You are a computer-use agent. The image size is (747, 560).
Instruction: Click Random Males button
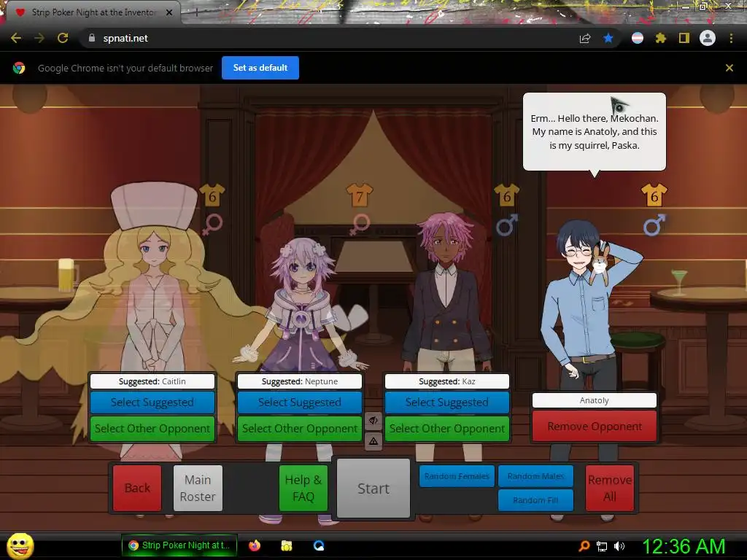[535, 476]
